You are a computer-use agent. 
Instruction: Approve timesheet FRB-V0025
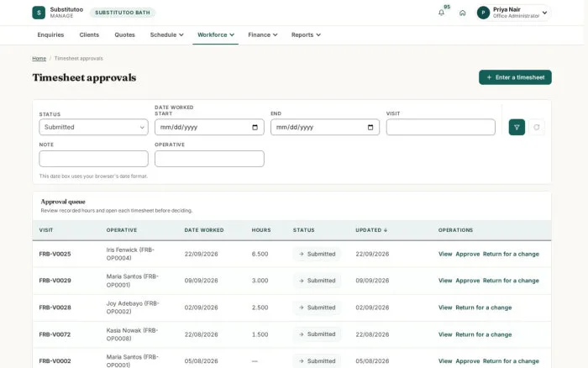point(468,254)
